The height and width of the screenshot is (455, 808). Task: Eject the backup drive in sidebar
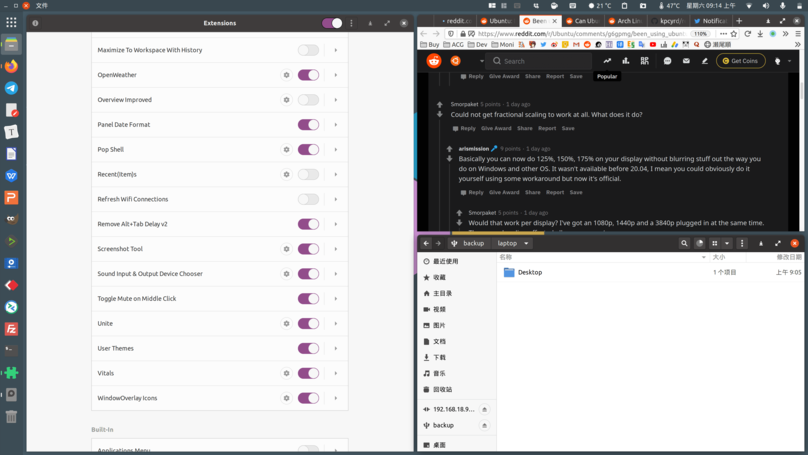pos(484,425)
